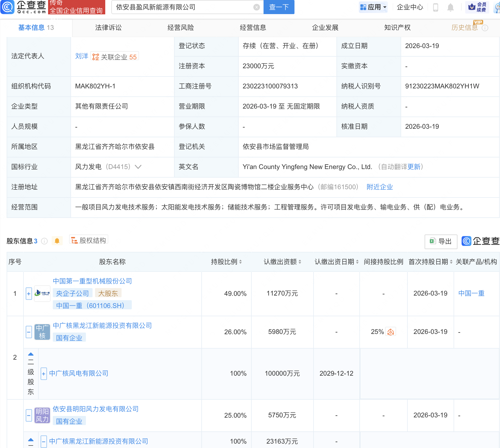Open the 股权结构 equity structure tool
The width and height of the screenshot is (500, 448).
point(88,240)
